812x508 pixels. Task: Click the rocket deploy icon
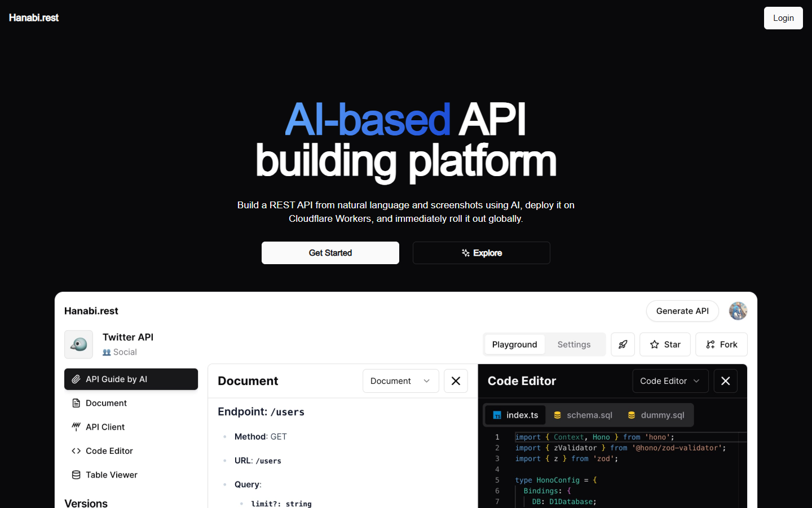pos(623,344)
